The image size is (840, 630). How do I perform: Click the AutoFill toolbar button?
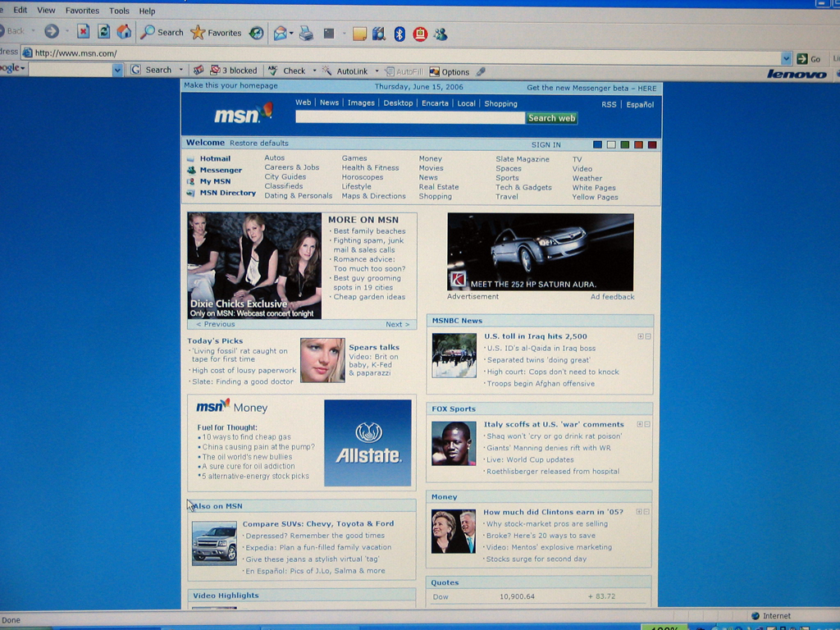404,71
